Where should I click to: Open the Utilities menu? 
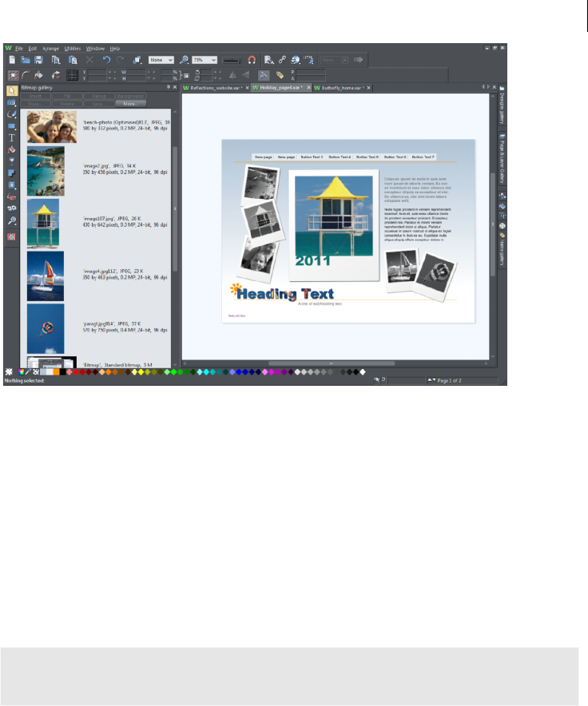(73, 49)
